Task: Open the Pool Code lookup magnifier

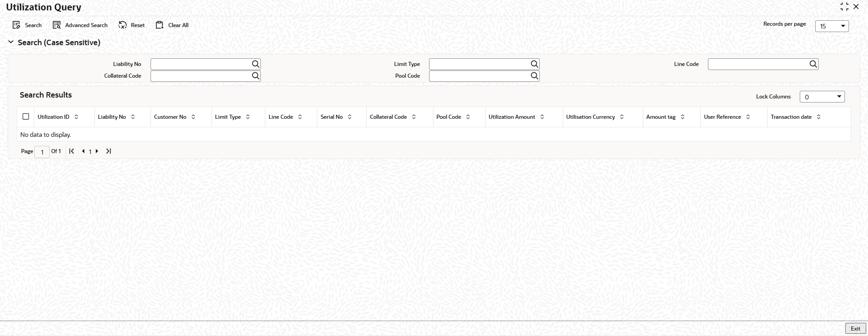Action: click(x=534, y=76)
